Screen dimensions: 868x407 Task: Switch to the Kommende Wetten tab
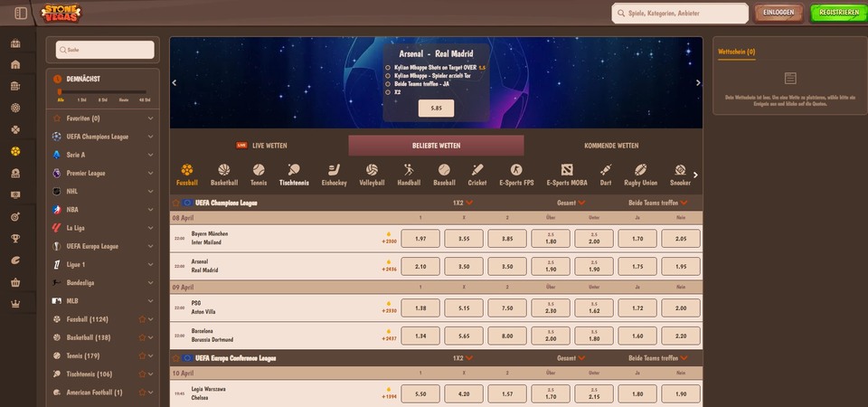pos(612,146)
